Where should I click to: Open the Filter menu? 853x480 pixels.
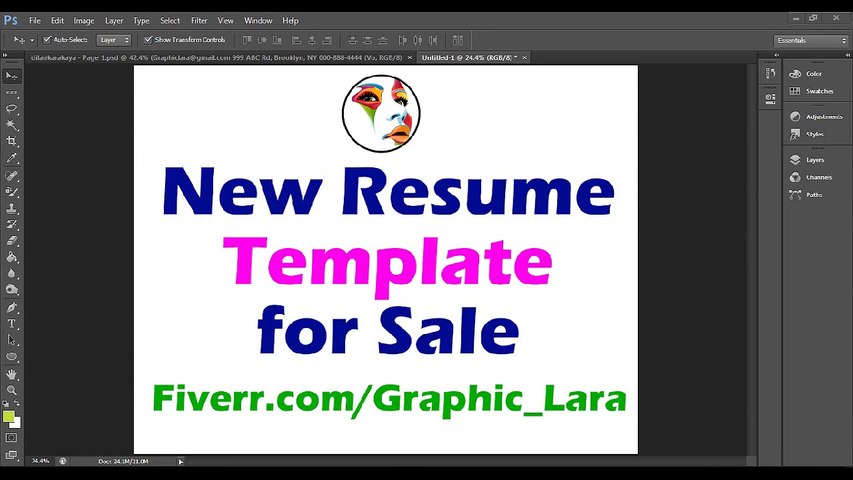[199, 21]
